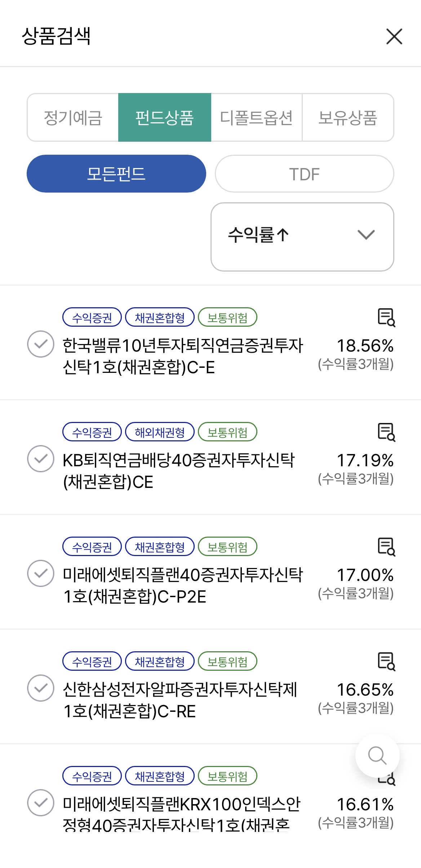
Task: Tap the floating magnifier search button
Action: (x=377, y=755)
